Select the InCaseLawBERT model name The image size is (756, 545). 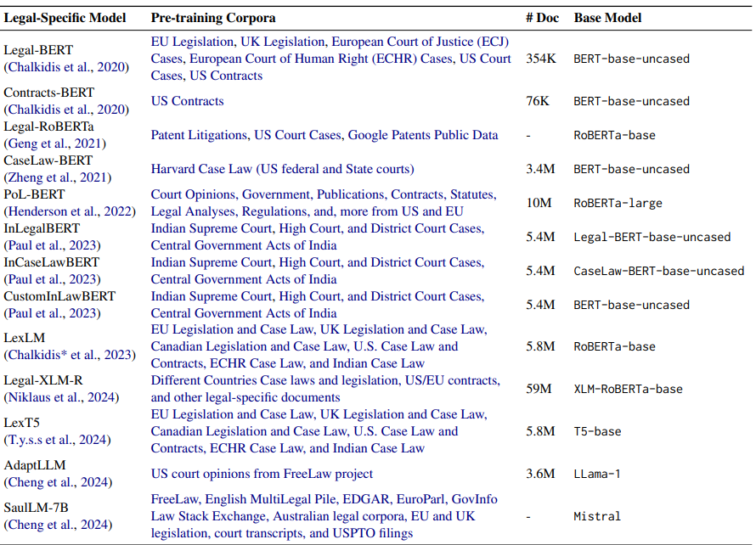click(x=52, y=262)
